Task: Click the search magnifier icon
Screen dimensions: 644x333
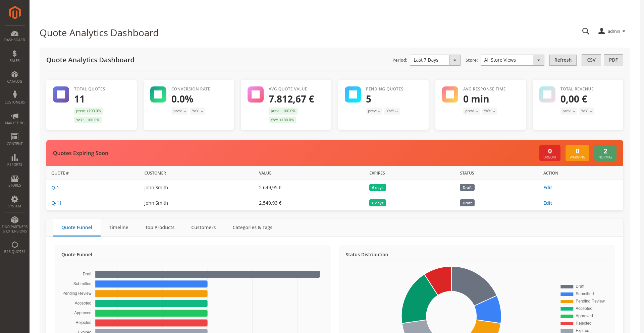Action: click(x=586, y=31)
